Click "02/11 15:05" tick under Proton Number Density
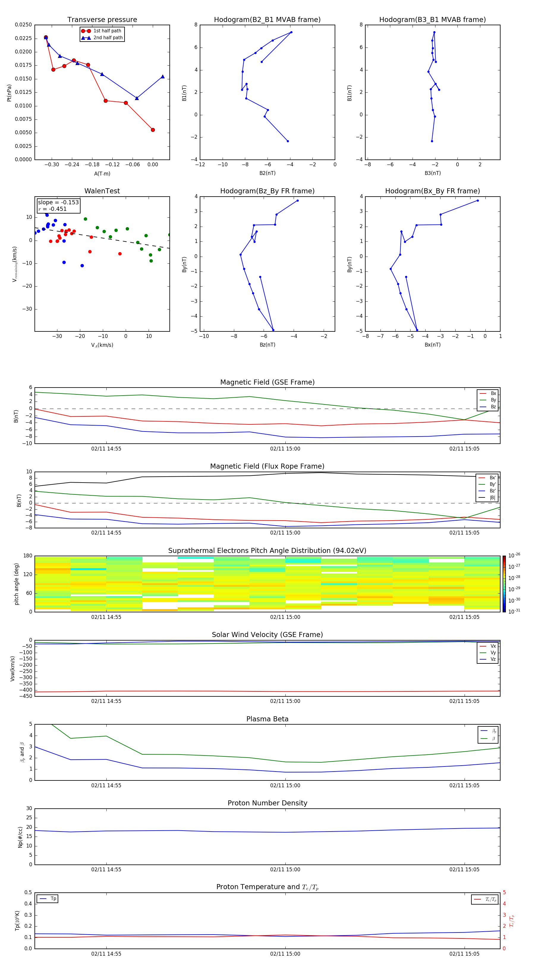Image resolution: width=535 pixels, height=980 pixels. click(x=465, y=870)
